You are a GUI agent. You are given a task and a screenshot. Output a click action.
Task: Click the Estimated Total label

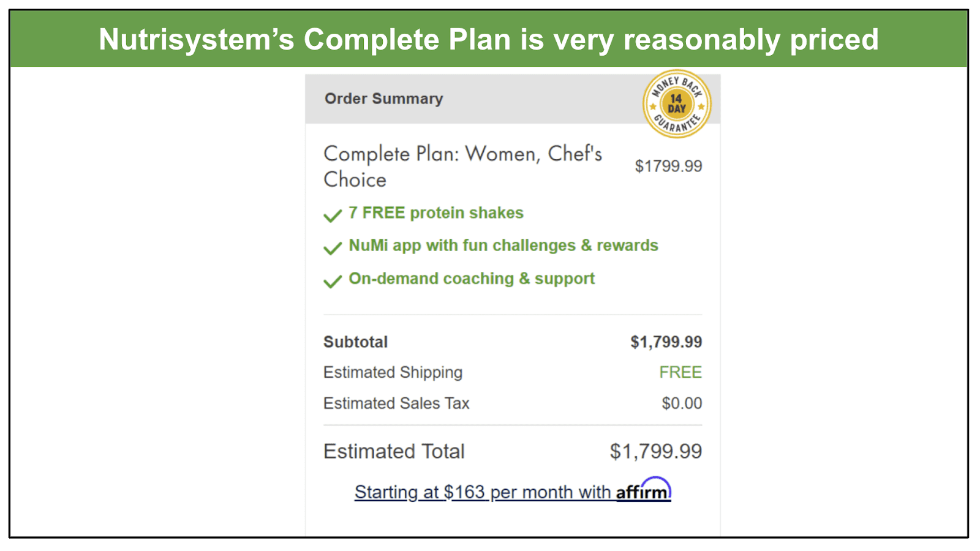click(394, 451)
